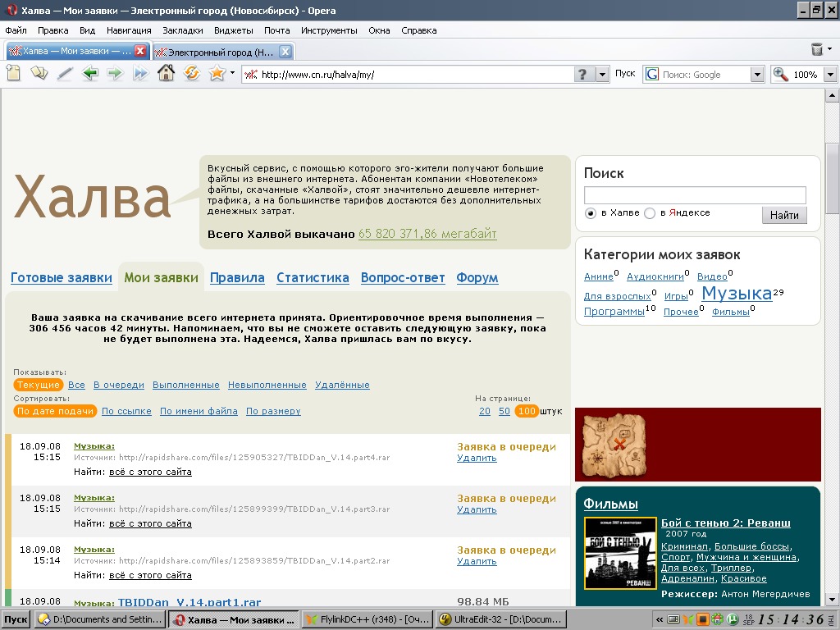Viewport: 840px width, 630px height.
Task: Close the Халва — Мои заявки tab
Action: tap(140, 51)
